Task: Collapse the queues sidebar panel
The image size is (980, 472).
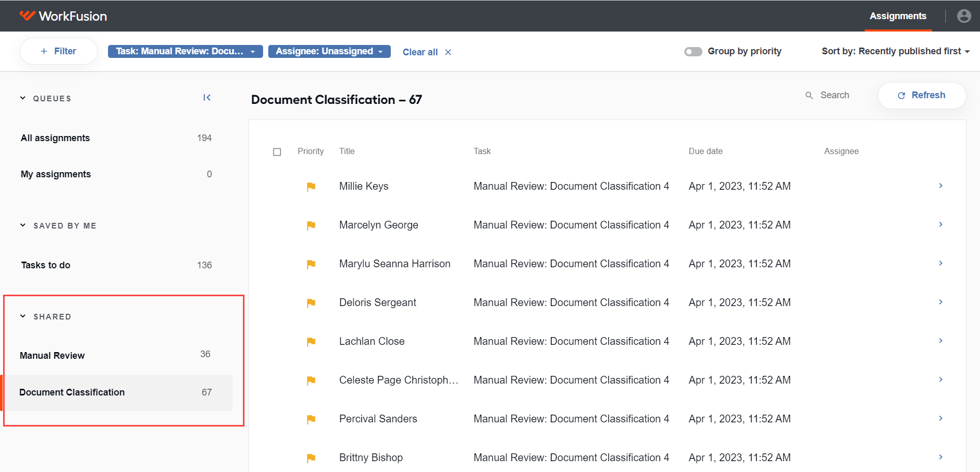Action: coord(207,98)
